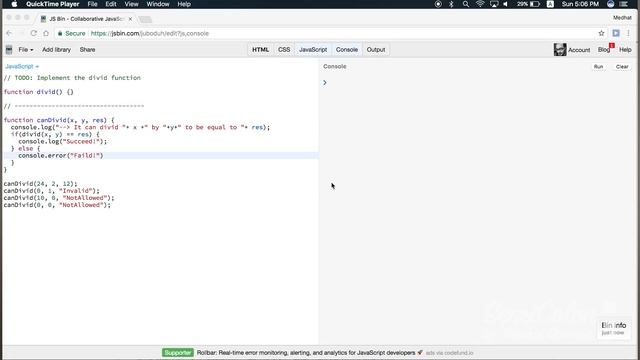Click the battery status icon
The image size is (640, 360).
[528, 4]
